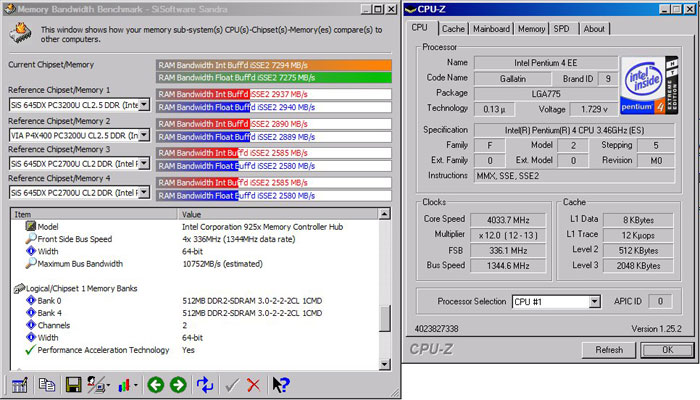Click the Package LGA775 field
The image size is (700, 400).
coord(546,94)
